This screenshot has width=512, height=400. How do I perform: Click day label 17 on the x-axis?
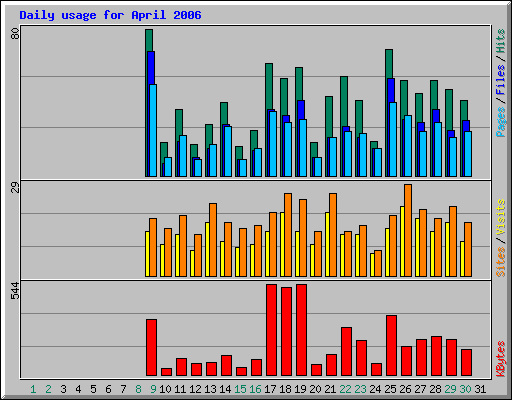point(270,389)
